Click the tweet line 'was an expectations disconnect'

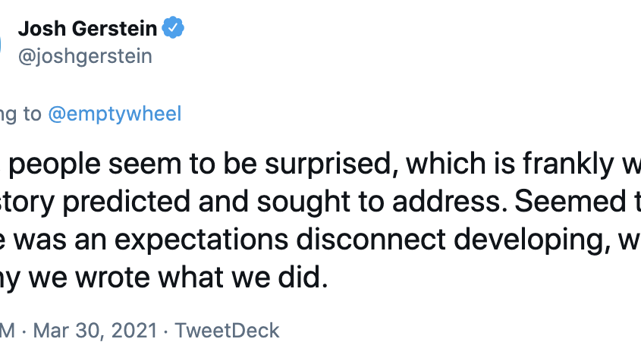coord(320,240)
